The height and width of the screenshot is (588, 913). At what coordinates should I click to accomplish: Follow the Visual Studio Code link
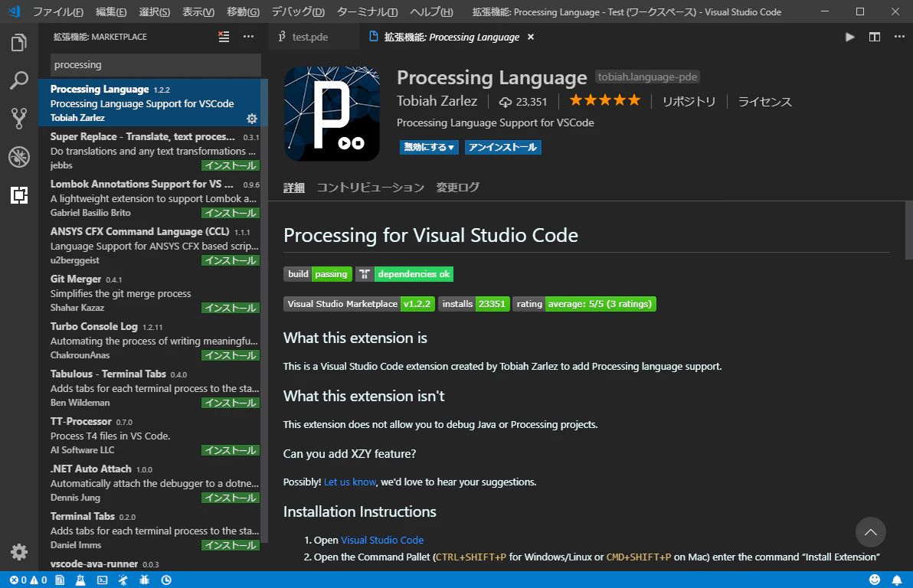pos(382,541)
